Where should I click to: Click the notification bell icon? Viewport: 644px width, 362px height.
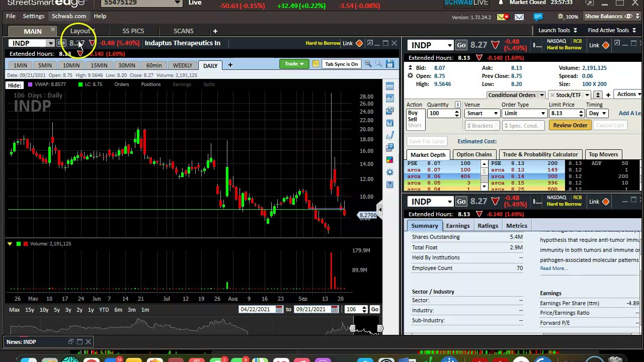point(501,3)
